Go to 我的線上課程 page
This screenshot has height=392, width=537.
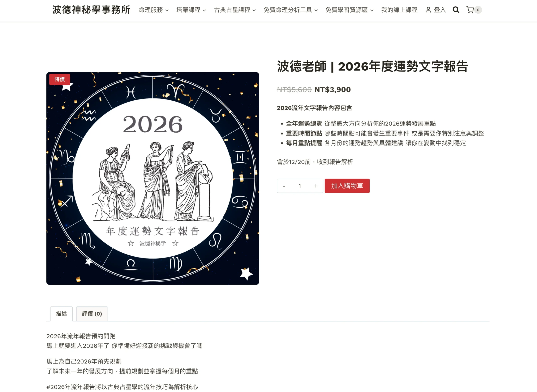(399, 10)
